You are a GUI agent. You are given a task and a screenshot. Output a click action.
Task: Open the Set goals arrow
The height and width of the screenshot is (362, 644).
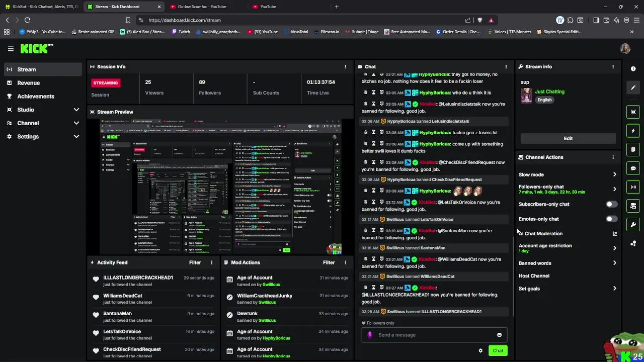click(614, 289)
